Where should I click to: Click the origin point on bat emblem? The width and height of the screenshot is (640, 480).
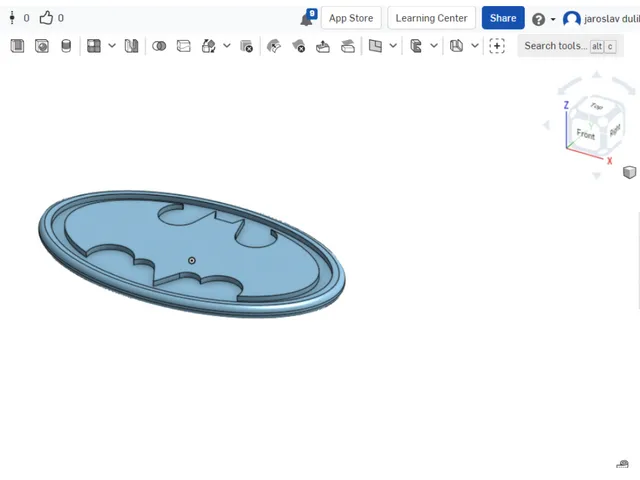[x=191, y=260]
